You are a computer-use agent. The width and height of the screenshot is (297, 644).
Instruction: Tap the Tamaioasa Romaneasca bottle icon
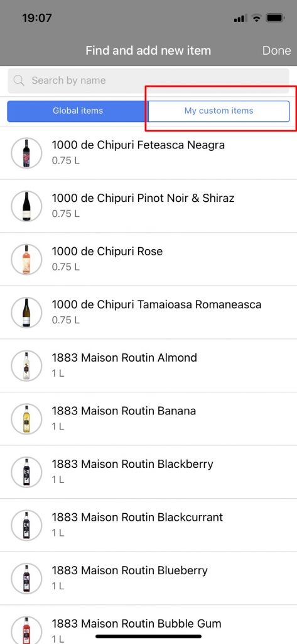[x=26, y=313]
